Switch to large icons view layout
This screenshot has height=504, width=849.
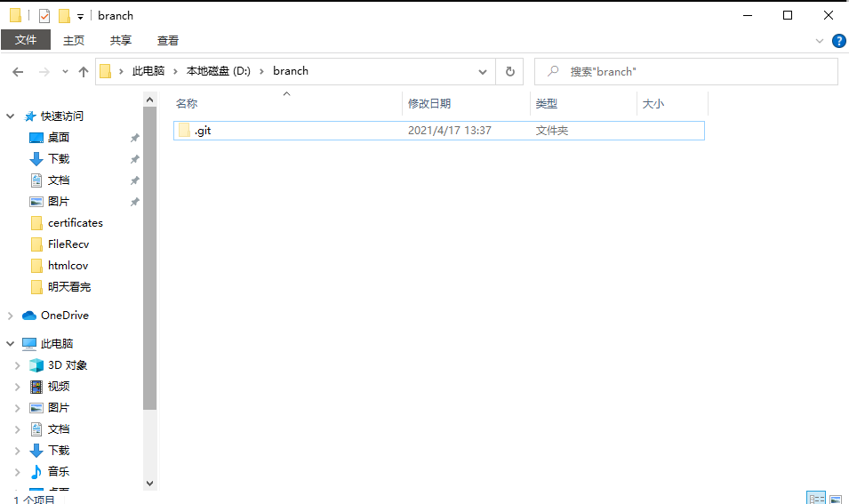click(x=836, y=498)
